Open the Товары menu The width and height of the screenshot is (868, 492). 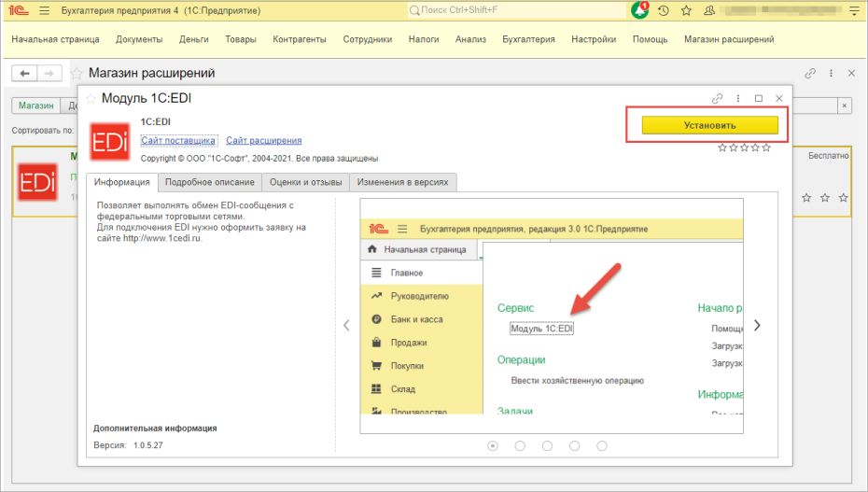tap(241, 39)
